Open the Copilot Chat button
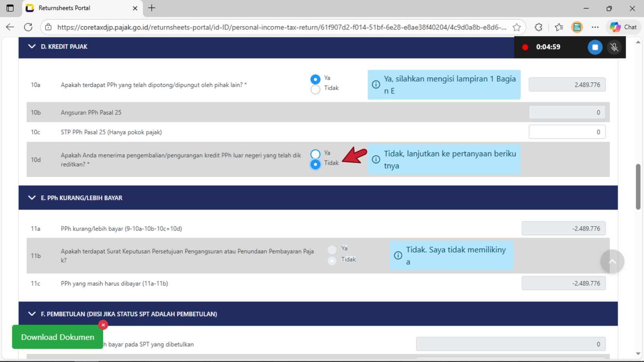The image size is (644, 362). (x=623, y=27)
